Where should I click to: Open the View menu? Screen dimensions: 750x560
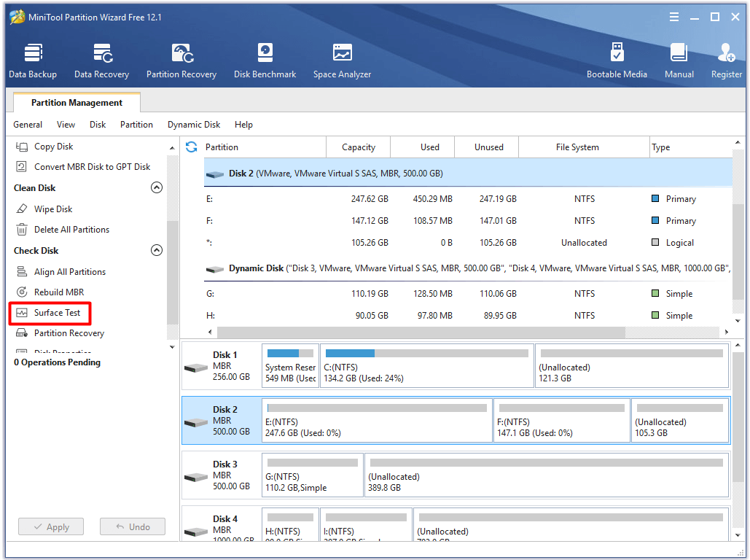tap(66, 125)
